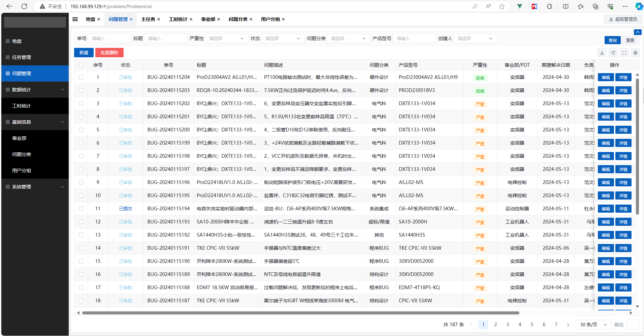This screenshot has width=644, height=336.
Task: Open the 30条/页 page size dropdown
Action: 593,325
